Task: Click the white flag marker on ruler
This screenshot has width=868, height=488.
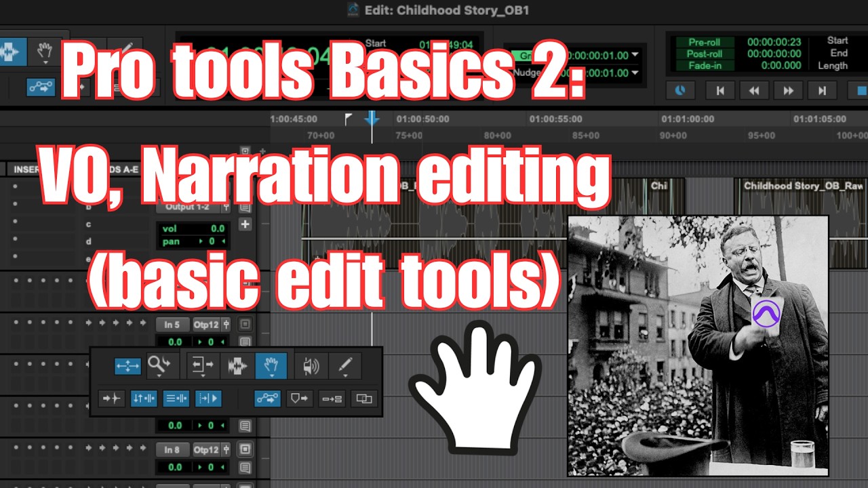Action: coord(349,119)
